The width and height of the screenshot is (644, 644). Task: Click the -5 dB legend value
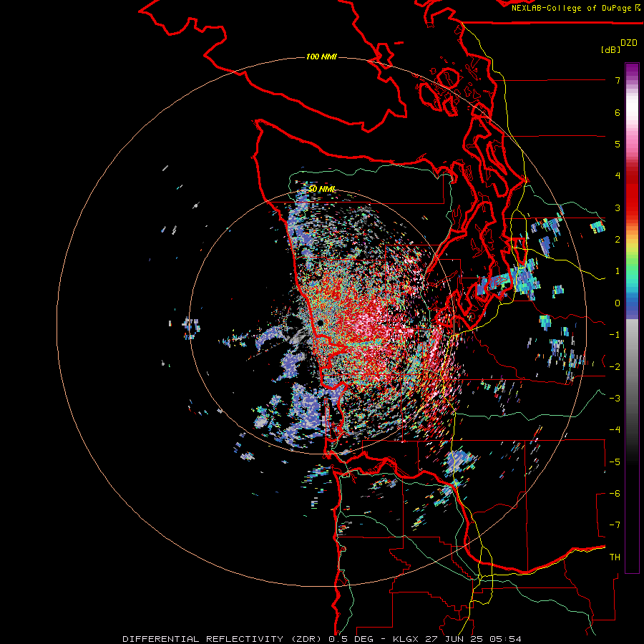click(615, 462)
